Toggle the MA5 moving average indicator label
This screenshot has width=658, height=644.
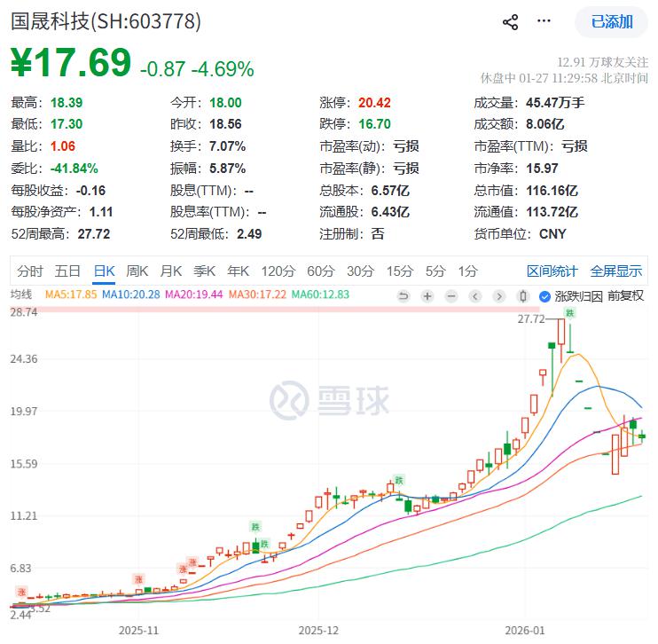click(x=71, y=295)
